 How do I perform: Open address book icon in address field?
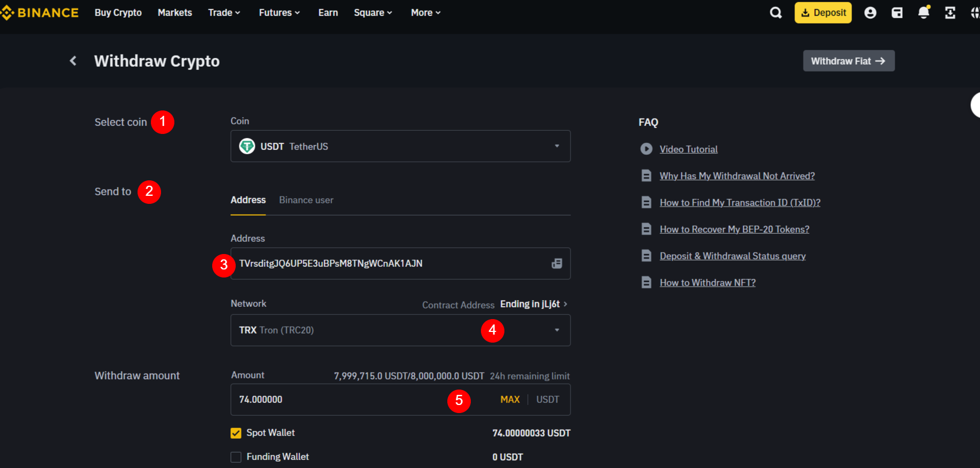(x=557, y=263)
